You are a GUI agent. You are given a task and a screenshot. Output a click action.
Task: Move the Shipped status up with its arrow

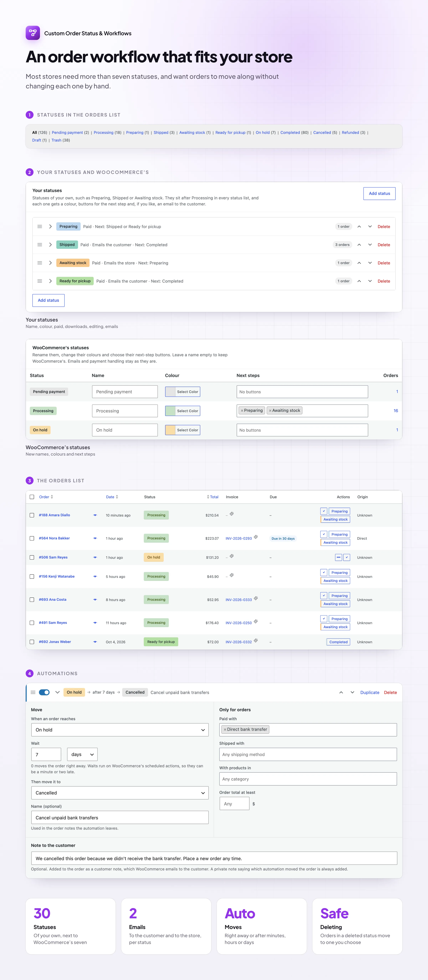359,245
